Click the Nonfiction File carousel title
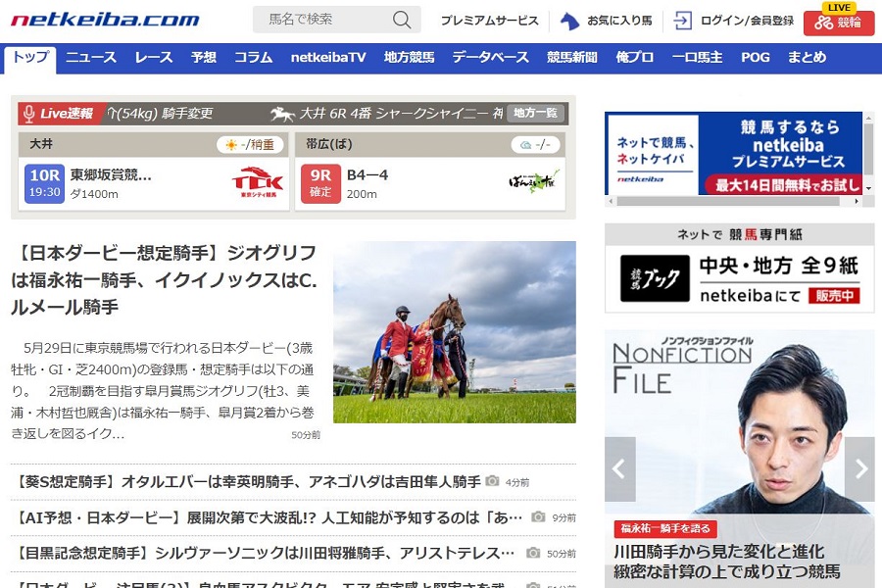The width and height of the screenshot is (882, 588). click(x=682, y=365)
